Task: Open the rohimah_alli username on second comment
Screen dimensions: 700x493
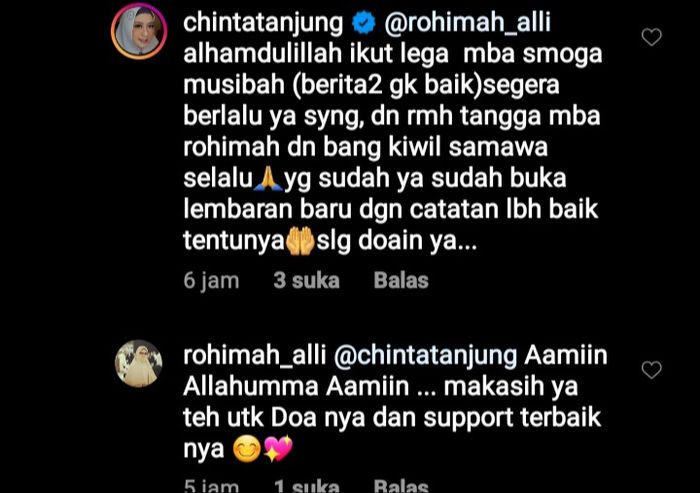Action: click(254, 356)
